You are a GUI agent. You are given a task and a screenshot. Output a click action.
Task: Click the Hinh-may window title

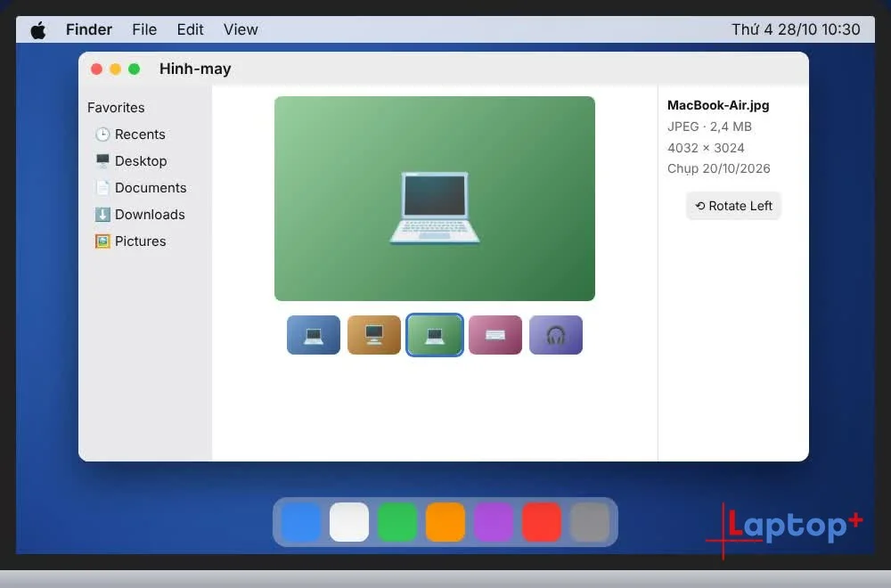[x=195, y=69]
